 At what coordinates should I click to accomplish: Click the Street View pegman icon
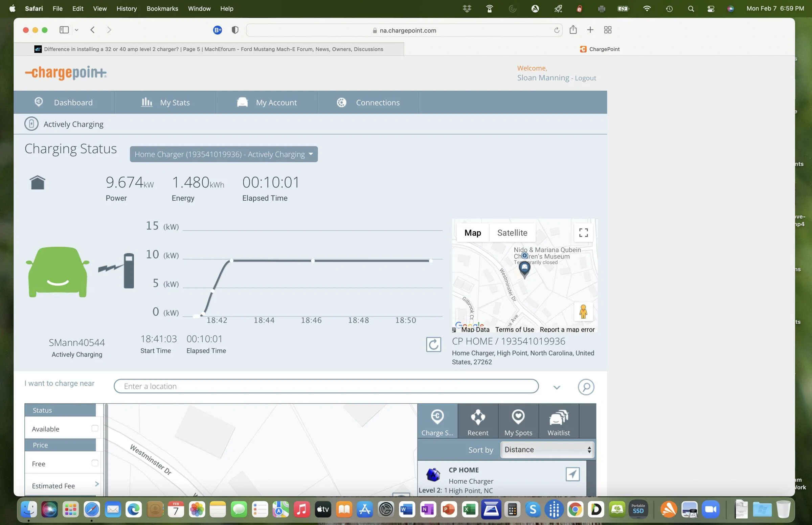click(x=583, y=311)
